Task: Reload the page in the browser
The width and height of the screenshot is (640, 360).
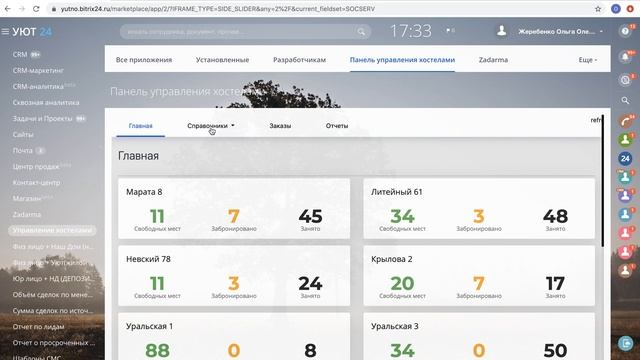Action: coord(36,9)
